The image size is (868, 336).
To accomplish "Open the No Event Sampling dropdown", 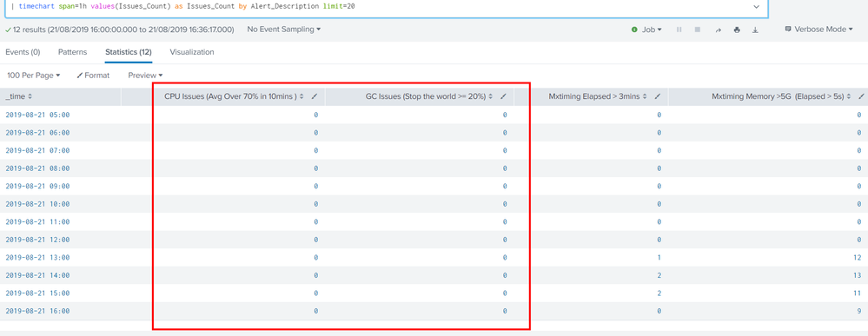I will click(x=283, y=30).
